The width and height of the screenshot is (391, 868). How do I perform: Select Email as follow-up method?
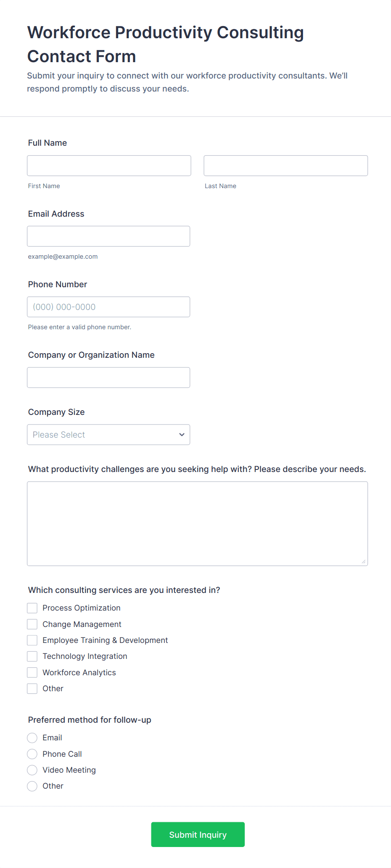pos(32,738)
